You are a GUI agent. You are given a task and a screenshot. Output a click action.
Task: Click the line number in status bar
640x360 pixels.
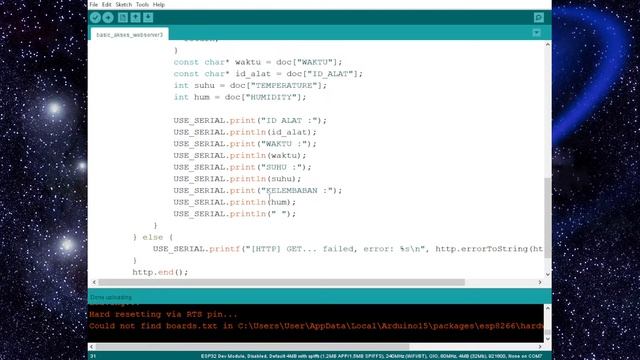[93, 356]
